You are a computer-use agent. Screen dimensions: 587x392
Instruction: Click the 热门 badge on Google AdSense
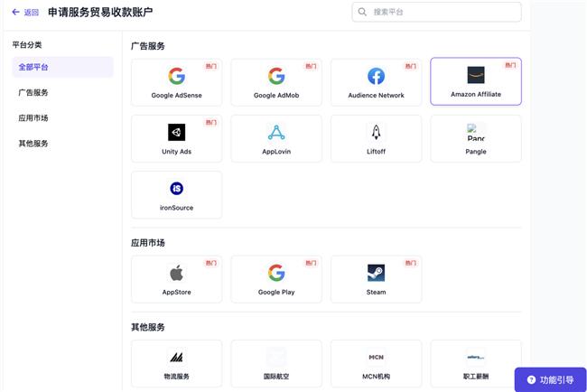click(x=211, y=66)
